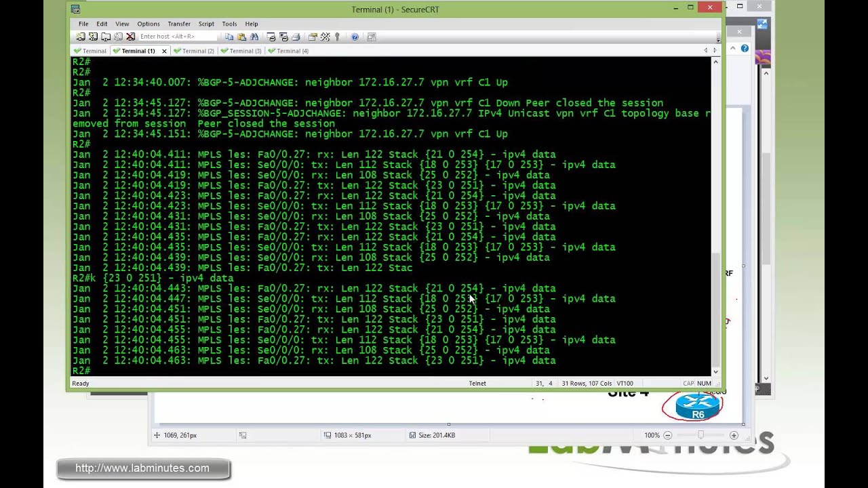Image resolution: width=868 pixels, height=488 pixels.
Task: Open the Transfer menu
Action: click(x=179, y=24)
